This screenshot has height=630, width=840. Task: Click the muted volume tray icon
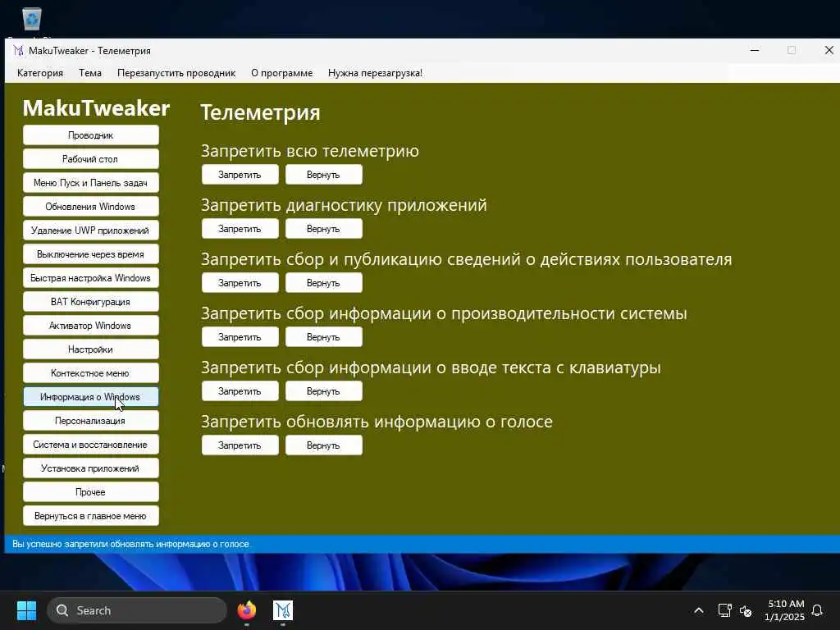[746, 610]
